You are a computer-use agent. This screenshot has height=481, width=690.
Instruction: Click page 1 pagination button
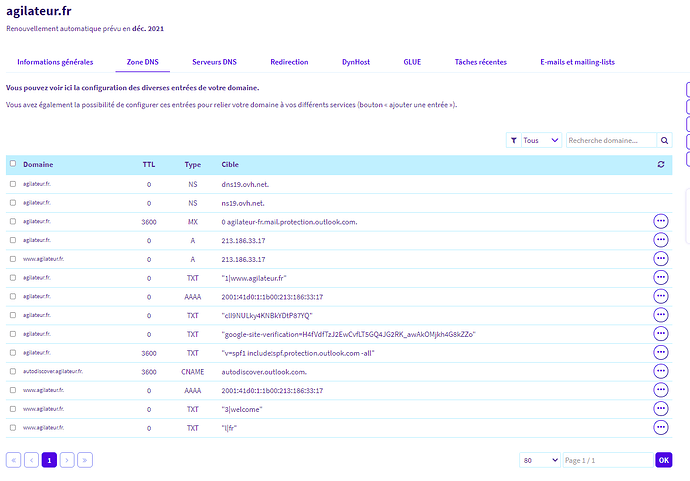(49, 460)
